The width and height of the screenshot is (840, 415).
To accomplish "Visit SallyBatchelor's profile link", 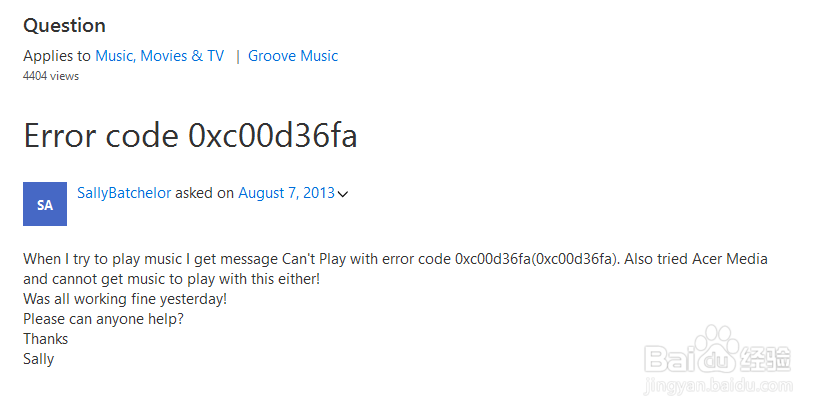I will tap(124, 193).
